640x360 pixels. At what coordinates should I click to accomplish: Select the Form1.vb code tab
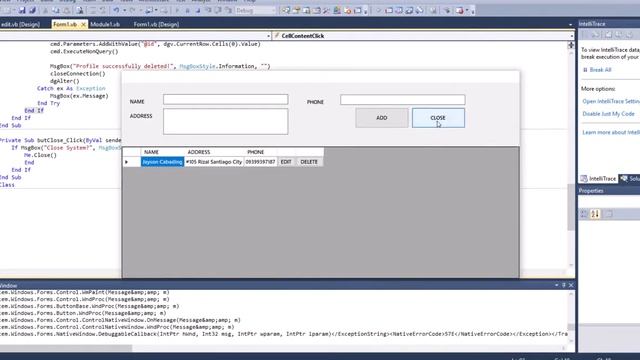click(65, 24)
